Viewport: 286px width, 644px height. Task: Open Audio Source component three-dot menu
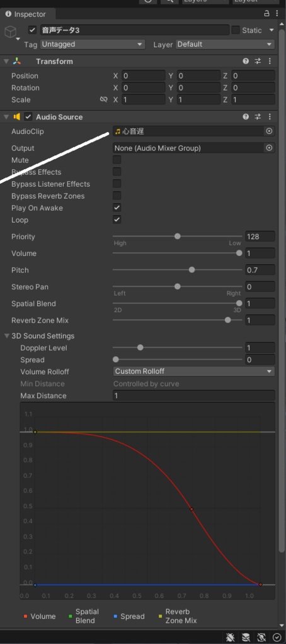point(270,116)
